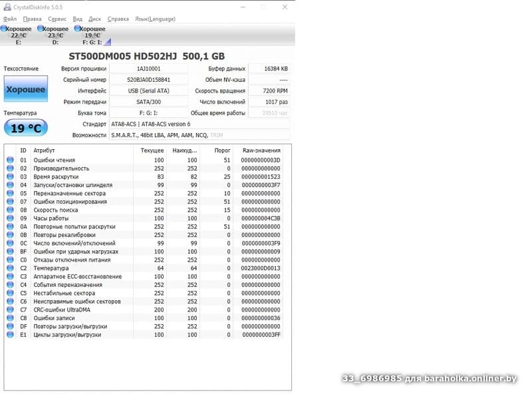Image resolution: width=532 pixels, height=394 pixels.
Task: Open the Правка menu
Action: pos(32,19)
